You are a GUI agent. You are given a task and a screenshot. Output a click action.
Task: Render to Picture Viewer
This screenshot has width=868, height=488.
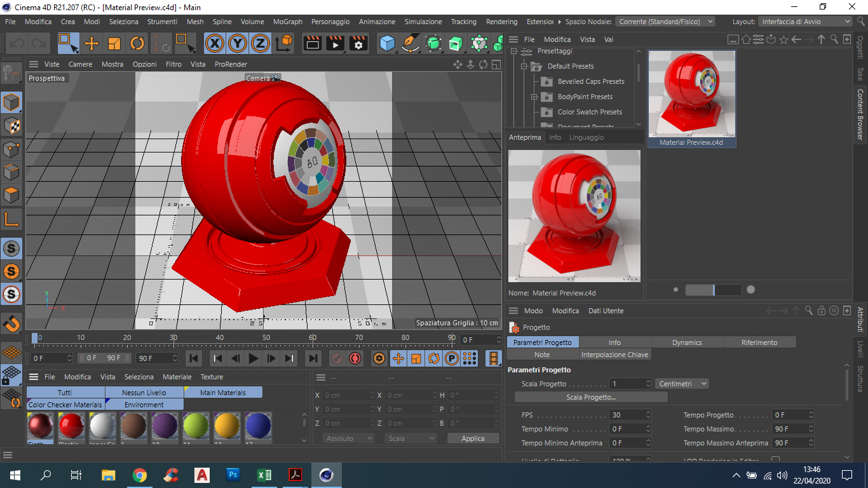click(x=335, y=43)
